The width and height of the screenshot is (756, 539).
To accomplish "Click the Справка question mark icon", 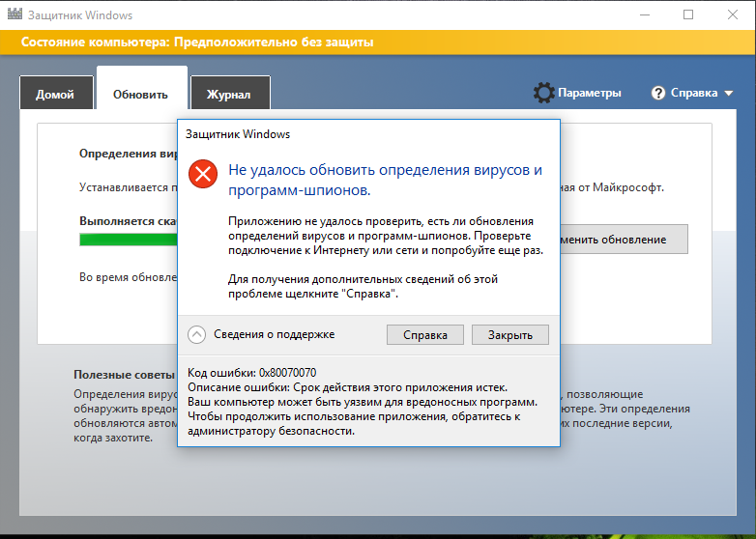I will click(657, 93).
